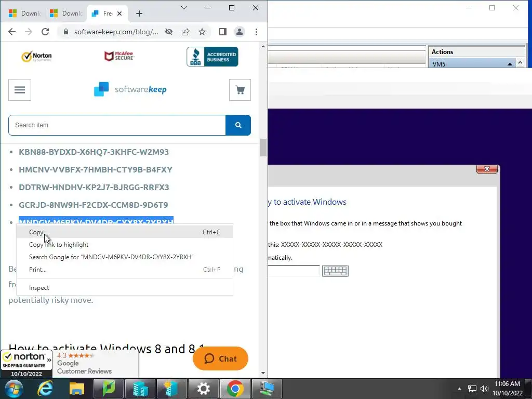Click the crossed-eye tracking icon in address bar
Image resolution: width=532 pixels, height=399 pixels.
[169, 32]
